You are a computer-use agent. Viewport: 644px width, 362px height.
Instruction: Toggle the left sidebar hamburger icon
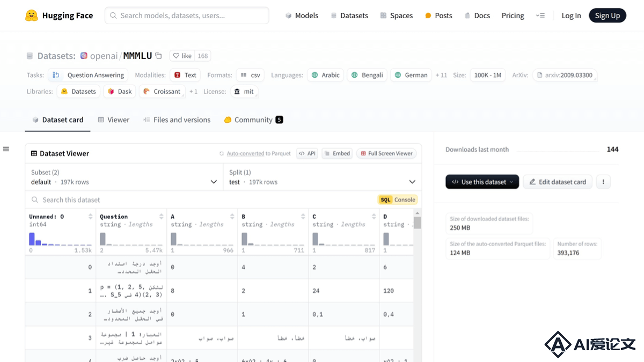coord(6,149)
